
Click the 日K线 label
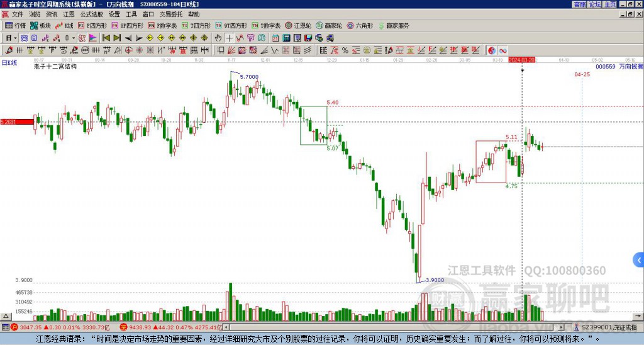coord(9,63)
